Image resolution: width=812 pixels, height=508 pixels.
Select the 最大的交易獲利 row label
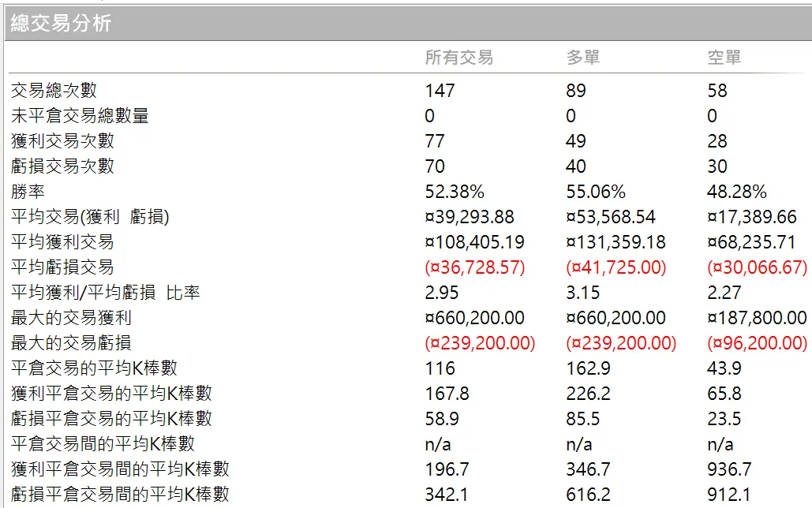(71, 318)
